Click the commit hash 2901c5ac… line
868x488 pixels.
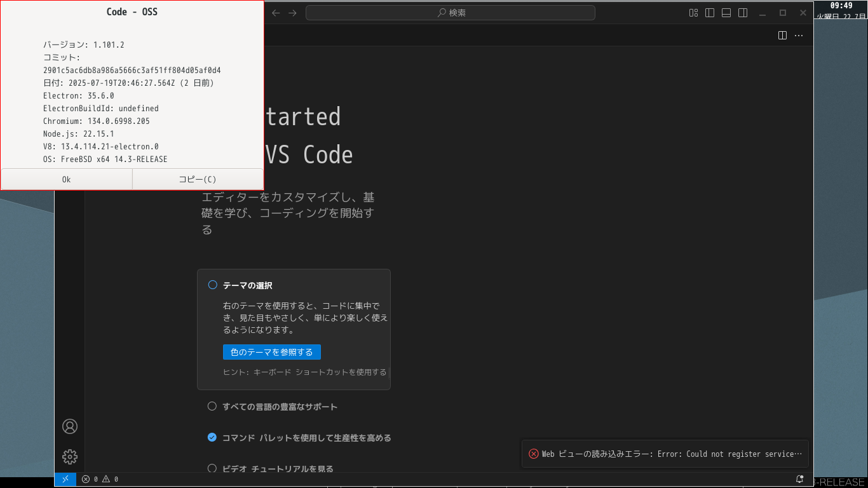(x=132, y=70)
